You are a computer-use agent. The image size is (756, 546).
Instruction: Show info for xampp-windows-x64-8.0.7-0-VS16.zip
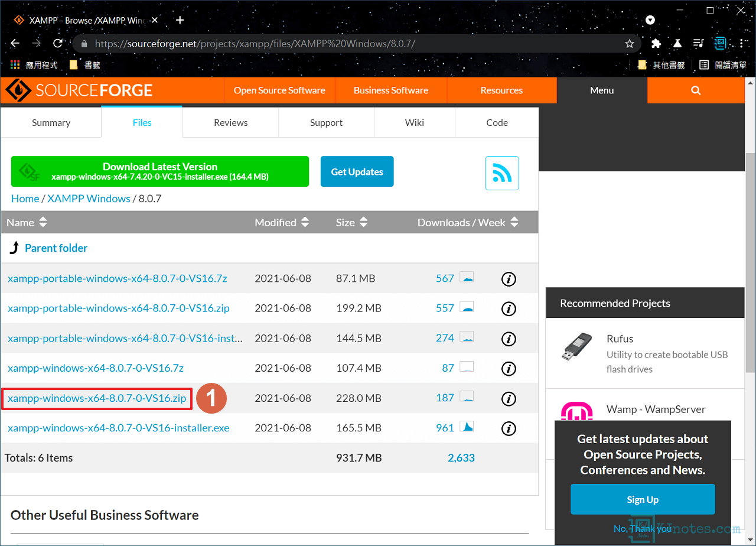[509, 399]
